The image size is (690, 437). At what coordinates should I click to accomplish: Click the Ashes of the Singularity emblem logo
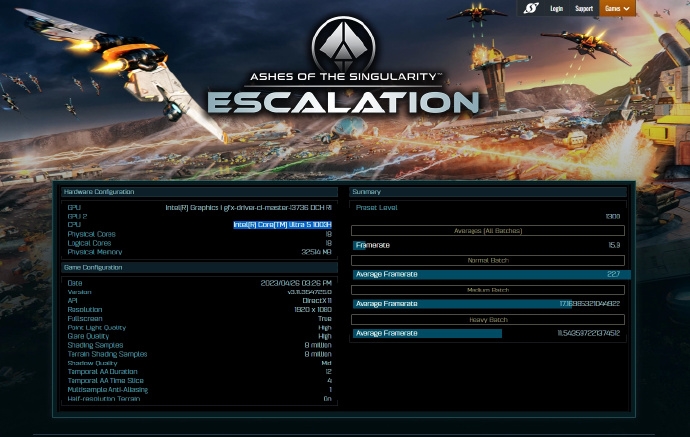[343, 43]
